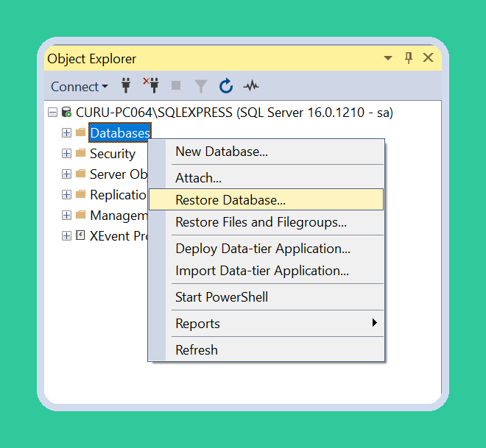Choose Deploy Data-tier Application...

[267, 249]
